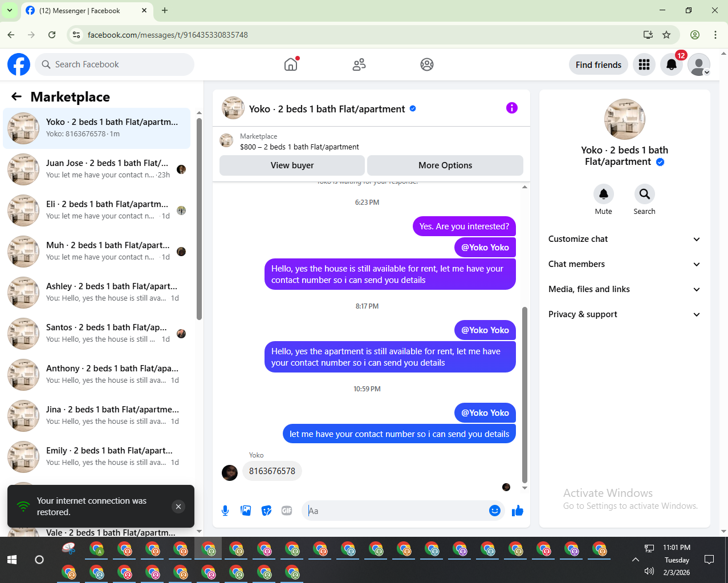Screen dimensions: 728x583
Task: Attach a photo using the image icon
Action: point(246,511)
